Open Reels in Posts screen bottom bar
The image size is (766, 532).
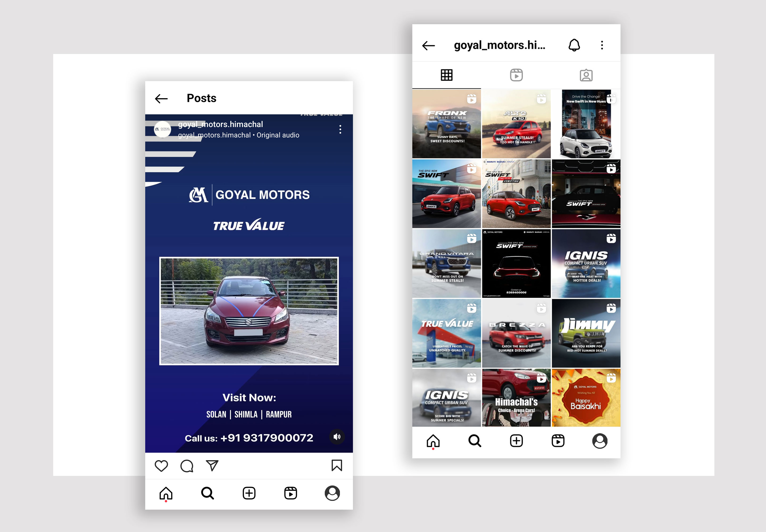tap(291, 493)
